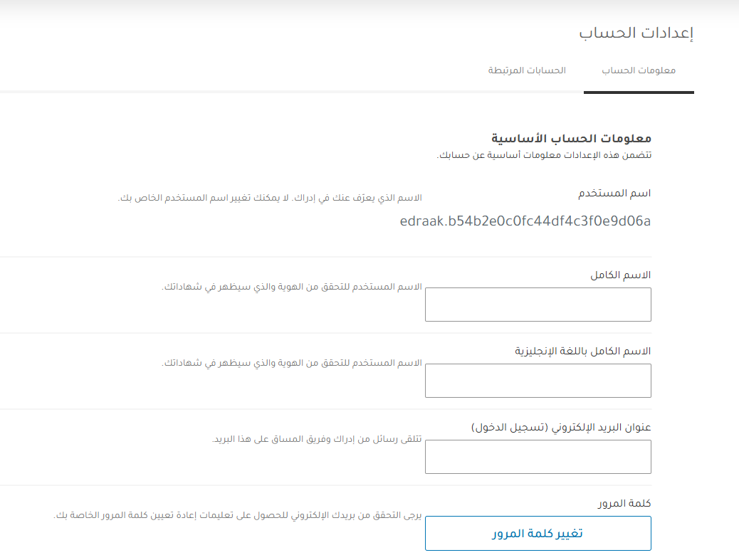
Task: Open the معلومات الحساب tab
Action: 639,71
